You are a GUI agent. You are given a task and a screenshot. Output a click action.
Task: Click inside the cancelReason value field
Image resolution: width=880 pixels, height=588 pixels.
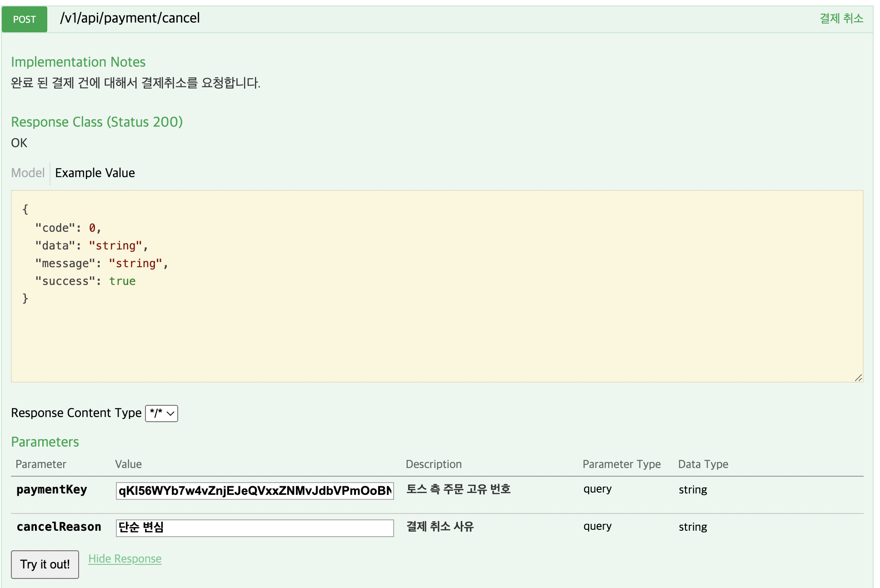point(255,528)
